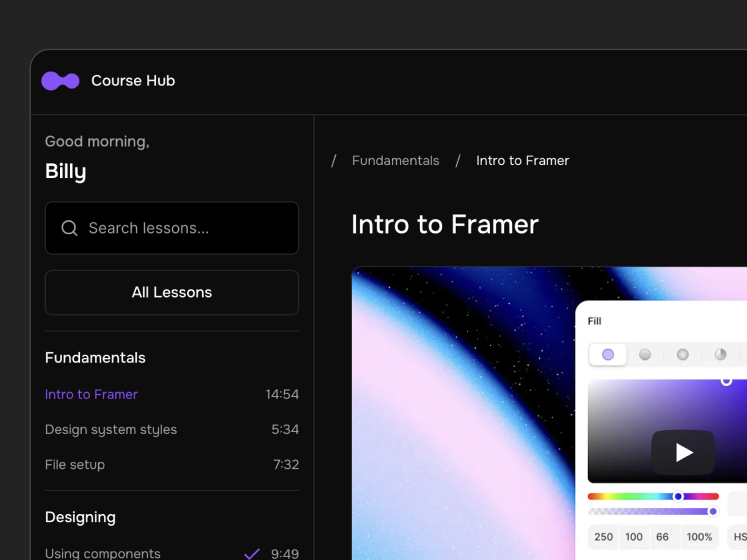747x560 pixels.
Task: Select the half-shaded fill type icon
Action: click(720, 355)
